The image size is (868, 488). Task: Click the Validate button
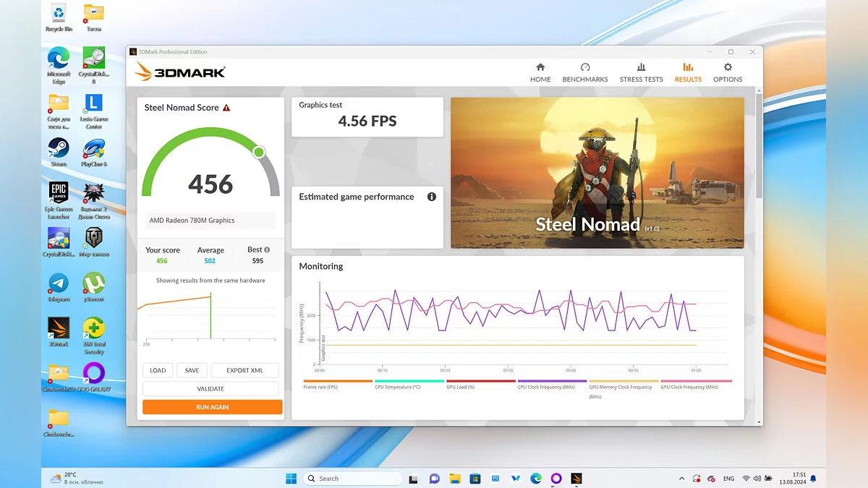[x=211, y=389]
